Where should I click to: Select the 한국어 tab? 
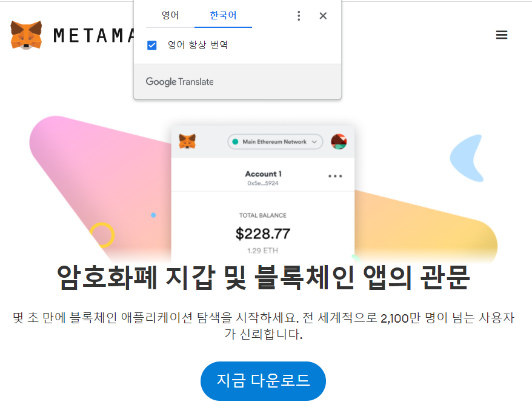point(223,15)
